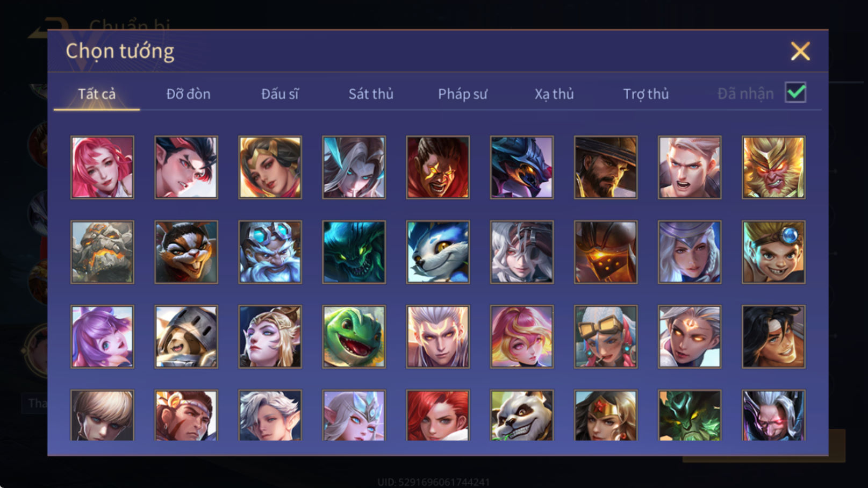Select the goggles-wearing girl with red braids
This screenshot has width=868, height=488.
[606, 337]
